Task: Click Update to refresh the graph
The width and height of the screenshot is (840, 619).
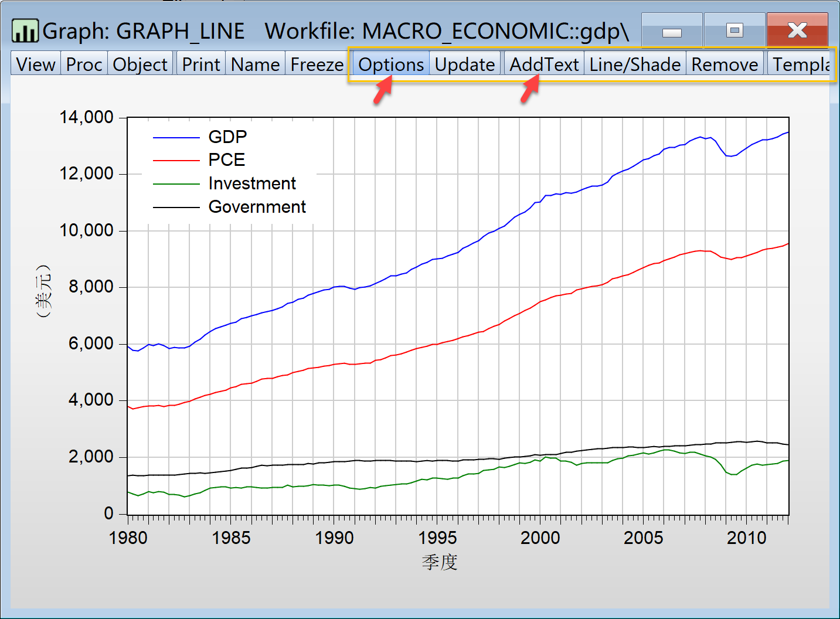Action: pyautogui.click(x=465, y=64)
